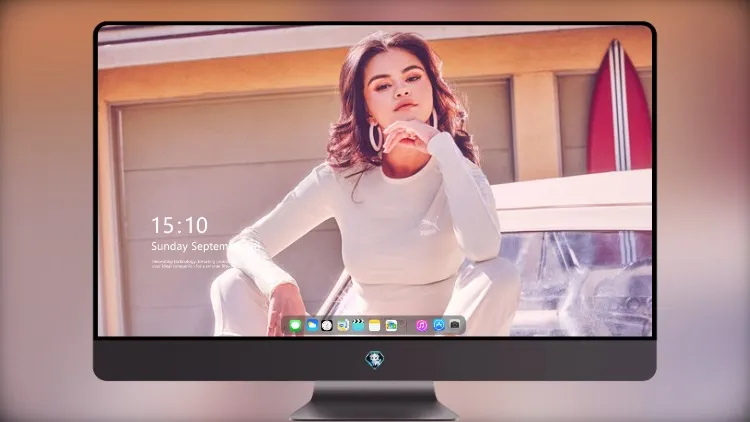Screen dimensions: 750x422
Task: Click the logo badge on monitor chin
Action: [375, 360]
